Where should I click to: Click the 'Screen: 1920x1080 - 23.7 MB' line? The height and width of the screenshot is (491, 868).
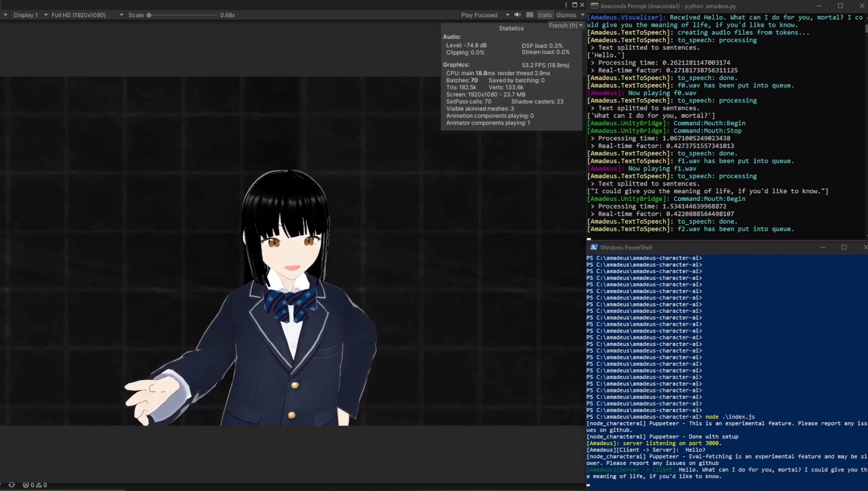pos(486,94)
